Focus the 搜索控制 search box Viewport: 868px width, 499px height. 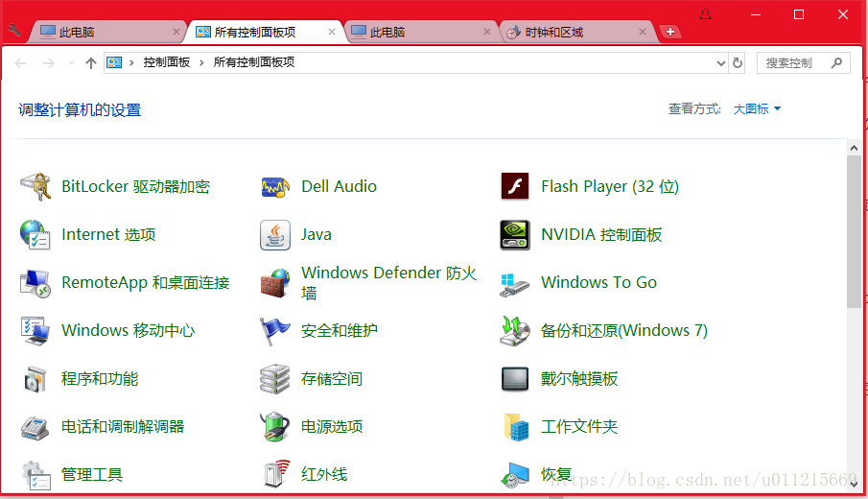(x=803, y=63)
